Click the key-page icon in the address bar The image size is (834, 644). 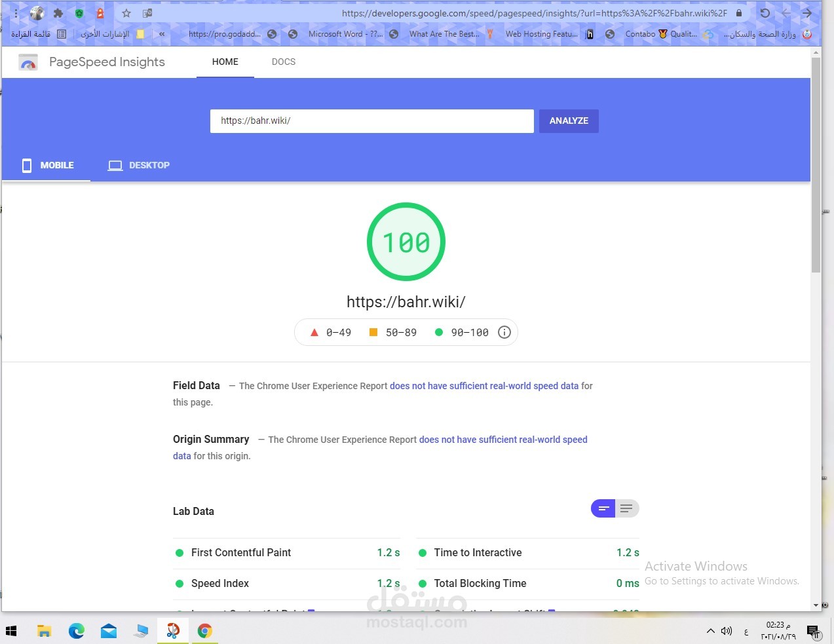coord(147,13)
